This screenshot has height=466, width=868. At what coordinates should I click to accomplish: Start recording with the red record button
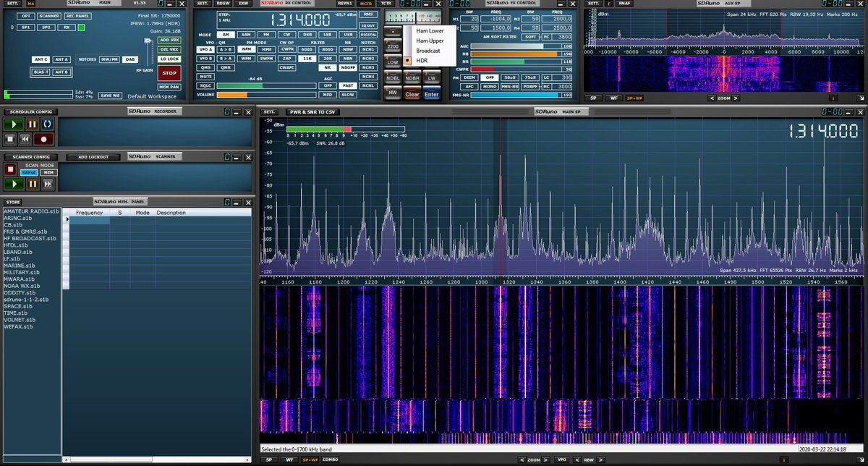click(45, 138)
